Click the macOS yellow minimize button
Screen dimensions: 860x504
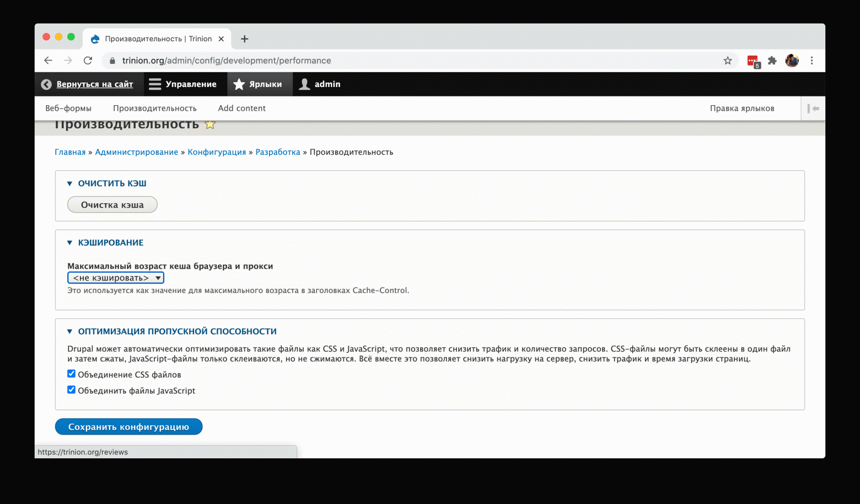tap(58, 37)
